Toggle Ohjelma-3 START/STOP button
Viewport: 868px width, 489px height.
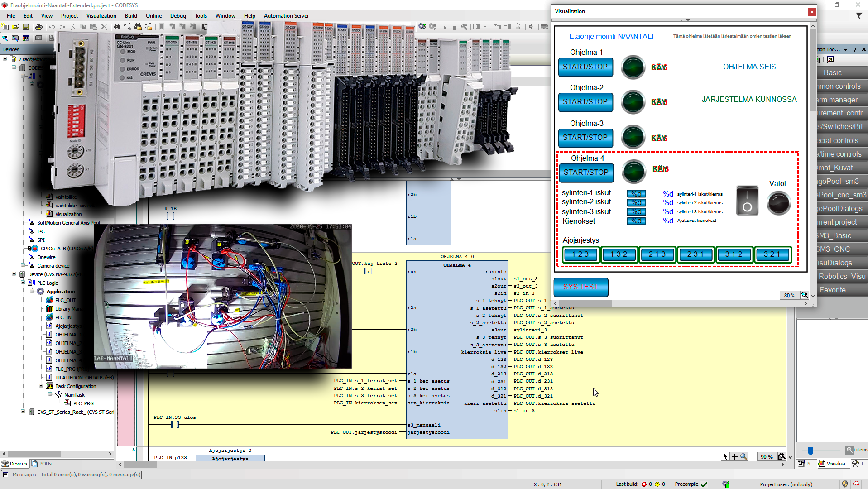[585, 138]
